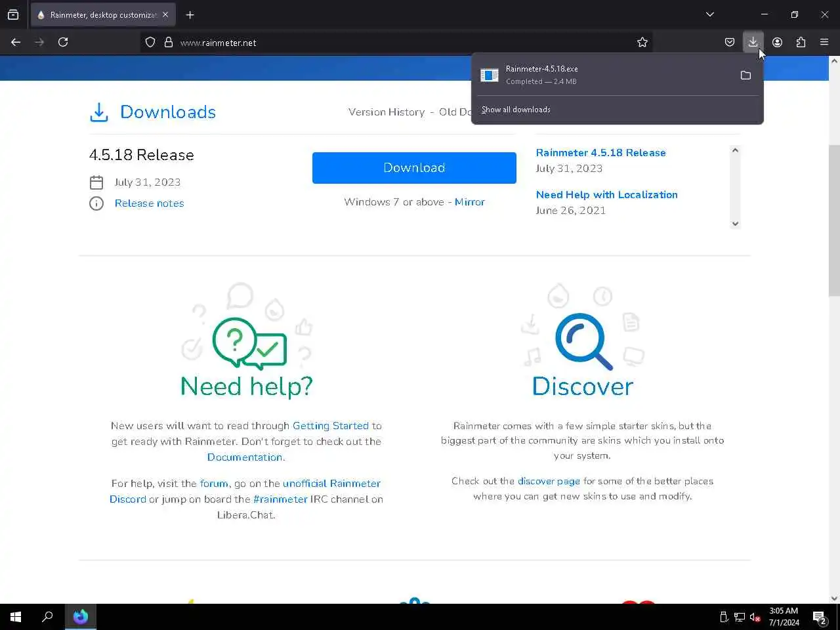The image size is (840, 630).
Task: Open the notification center icon
Action: [819, 617]
